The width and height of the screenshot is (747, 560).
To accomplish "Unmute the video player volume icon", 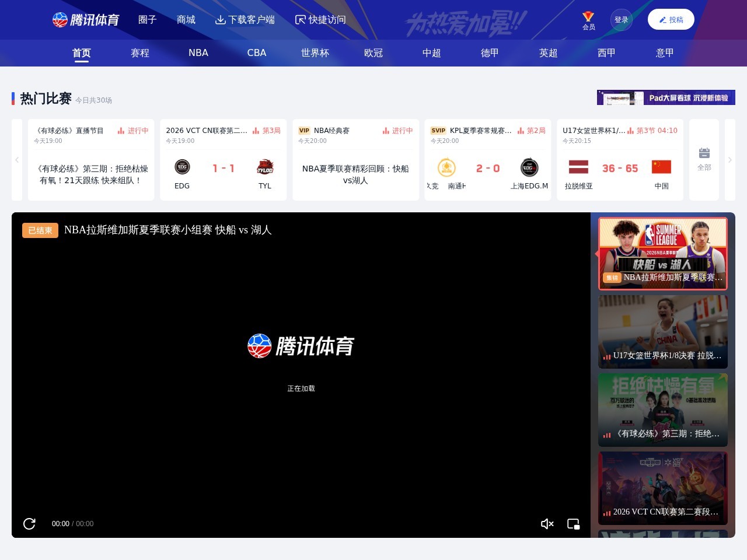I will (x=547, y=524).
